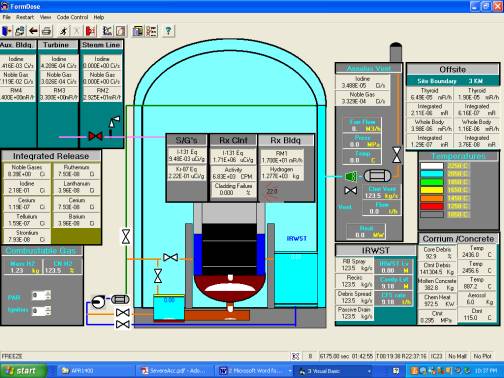Click the Start button on taskbar

coord(23,371)
